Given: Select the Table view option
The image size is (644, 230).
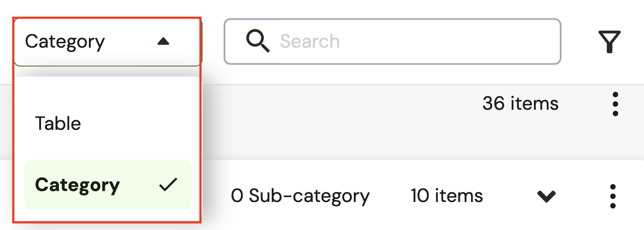Looking at the screenshot, I should tap(58, 124).
